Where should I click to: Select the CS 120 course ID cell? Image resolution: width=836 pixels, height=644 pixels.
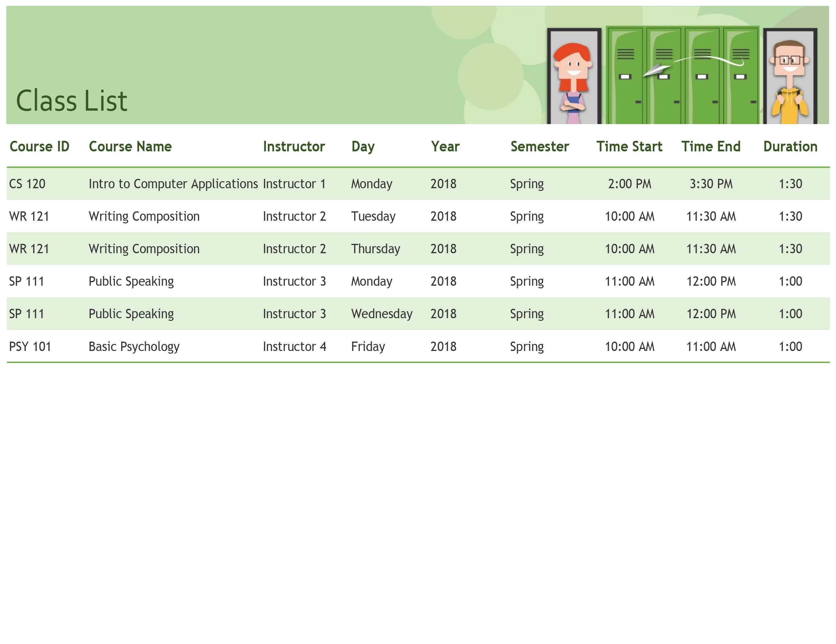(27, 184)
